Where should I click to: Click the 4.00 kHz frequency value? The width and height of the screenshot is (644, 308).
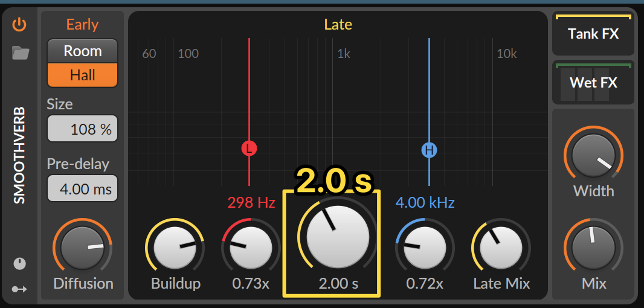pyautogui.click(x=425, y=202)
